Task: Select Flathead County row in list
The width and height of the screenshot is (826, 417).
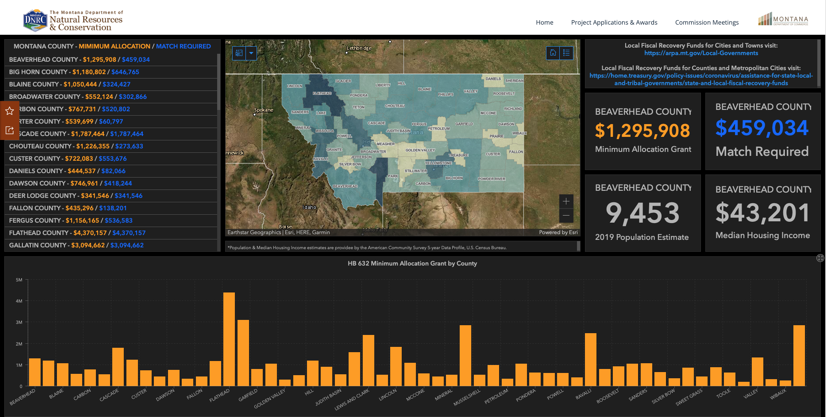Action: coord(111,233)
